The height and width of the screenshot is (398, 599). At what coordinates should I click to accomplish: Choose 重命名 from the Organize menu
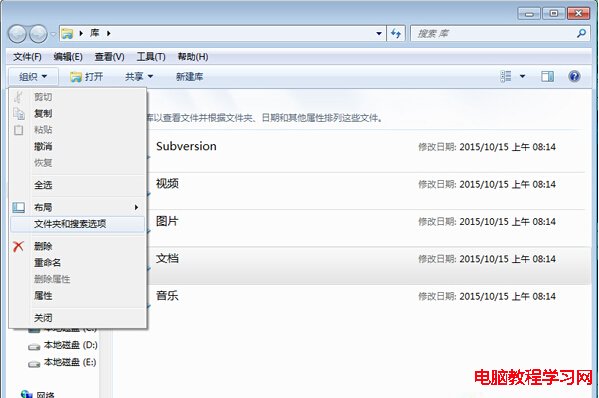(x=78, y=263)
